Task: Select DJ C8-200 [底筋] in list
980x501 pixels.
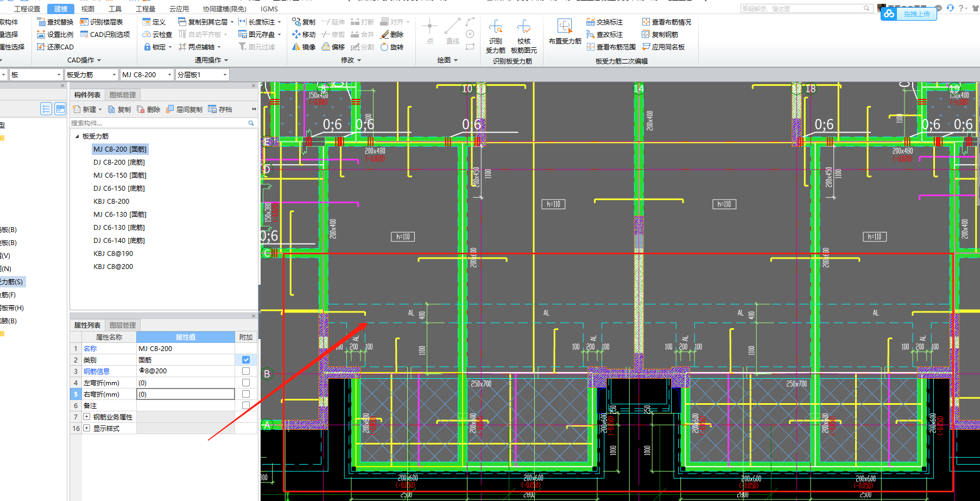Action: [x=119, y=162]
